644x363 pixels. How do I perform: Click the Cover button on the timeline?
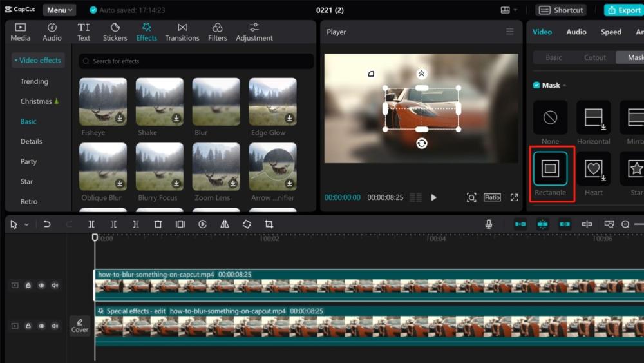click(80, 326)
